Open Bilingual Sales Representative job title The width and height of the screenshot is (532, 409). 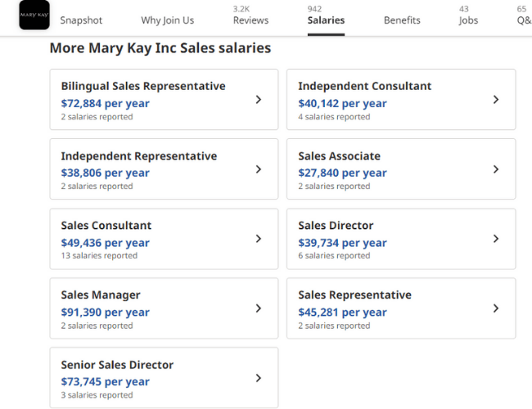143,86
